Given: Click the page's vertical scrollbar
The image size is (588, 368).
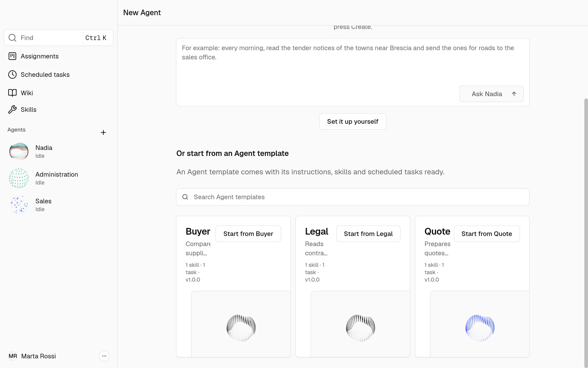Looking at the screenshot, I should [x=586, y=233].
